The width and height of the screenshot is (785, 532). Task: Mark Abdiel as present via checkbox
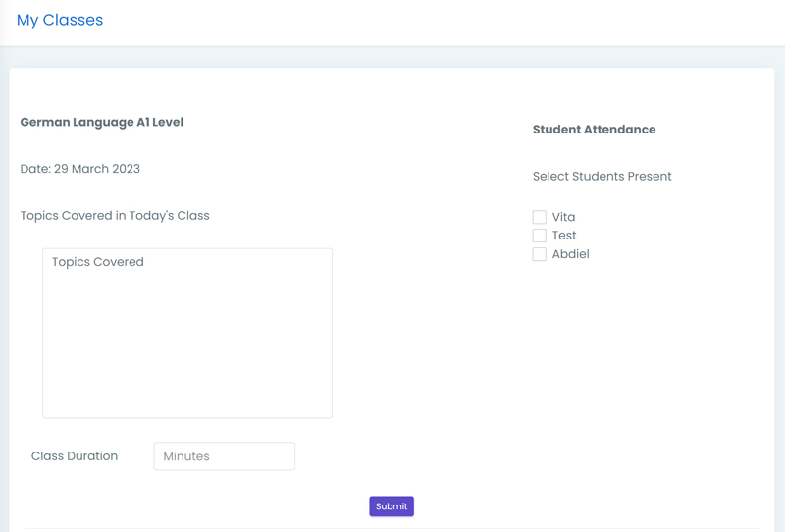pos(539,254)
